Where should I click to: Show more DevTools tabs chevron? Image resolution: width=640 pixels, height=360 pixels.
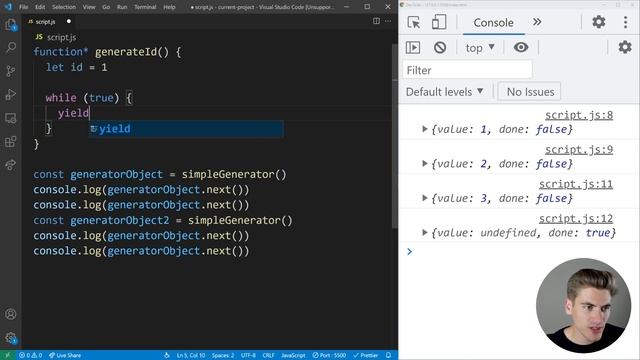(x=537, y=22)
